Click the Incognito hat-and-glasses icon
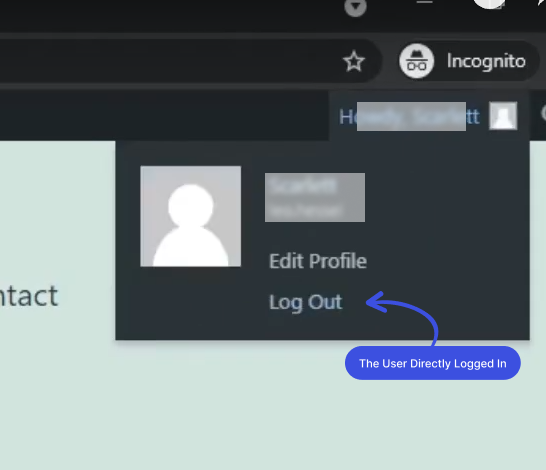Viewport: 546px width, 470px height. 416,61
